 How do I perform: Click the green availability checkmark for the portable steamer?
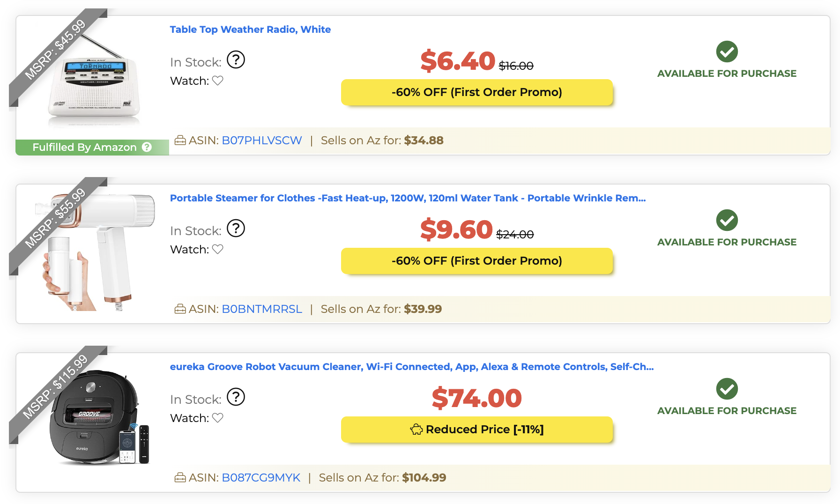click(727, 220)
